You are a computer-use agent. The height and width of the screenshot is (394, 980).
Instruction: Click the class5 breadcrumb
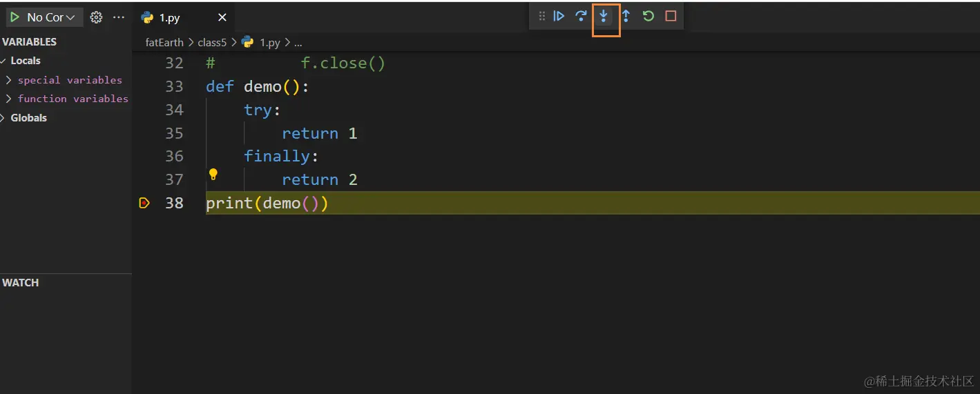point(212,42)
